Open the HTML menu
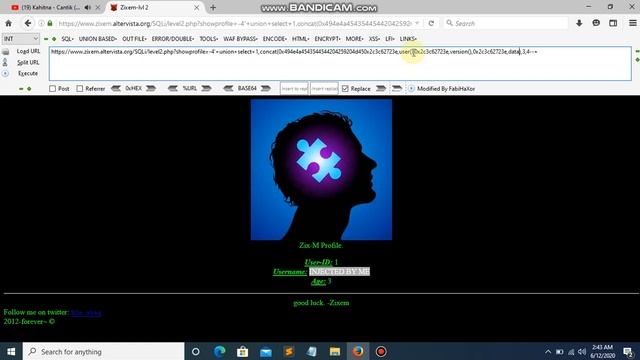Image resolution: width=640 pixels, height=360 pixels. pyautogui.click(x=300, y=39)
